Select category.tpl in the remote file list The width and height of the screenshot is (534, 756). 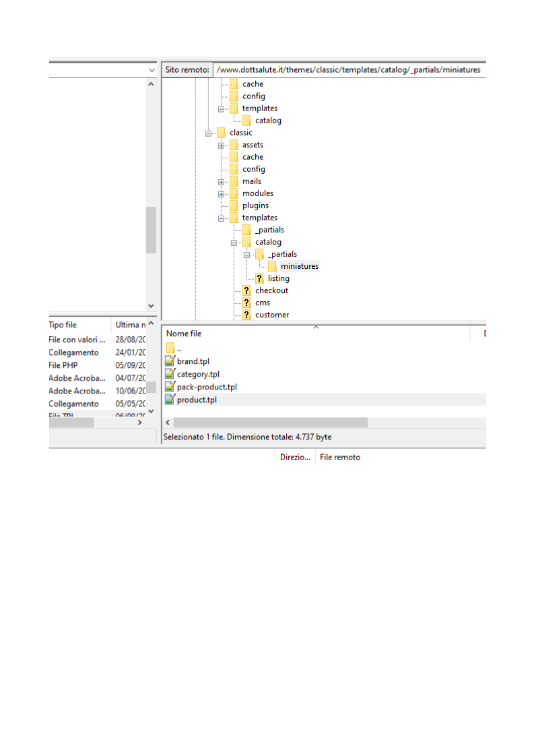coord(198,374)
